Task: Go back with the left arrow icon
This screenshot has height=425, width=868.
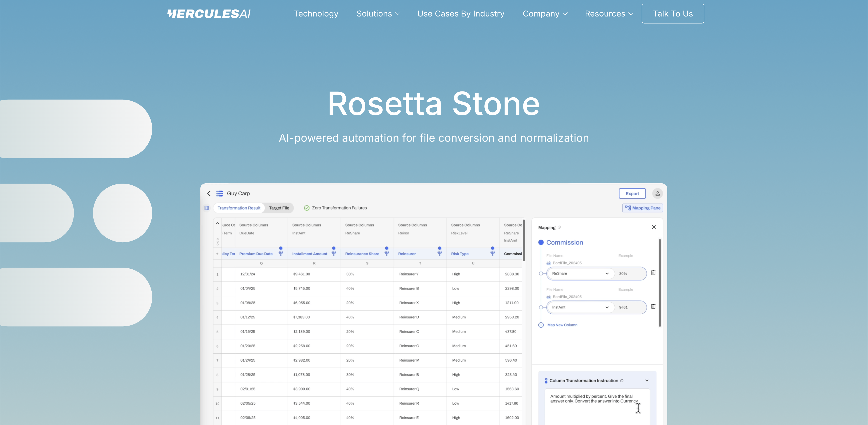Action: [x=209, y=194]
